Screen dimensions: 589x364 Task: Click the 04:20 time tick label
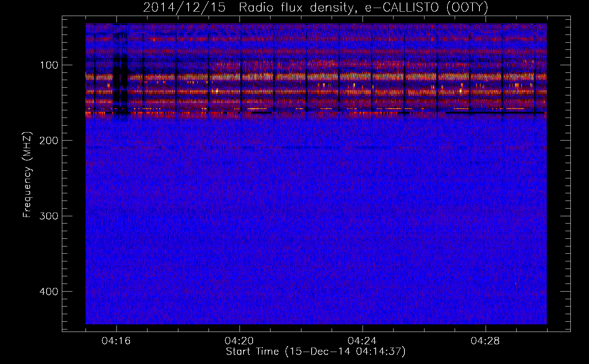240,341
